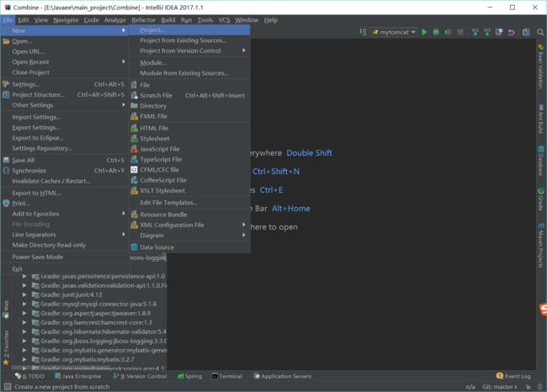Click the tool windows toggle icon in status bar
The width and height of the screenshot is (547, 392).
point(8,387)
